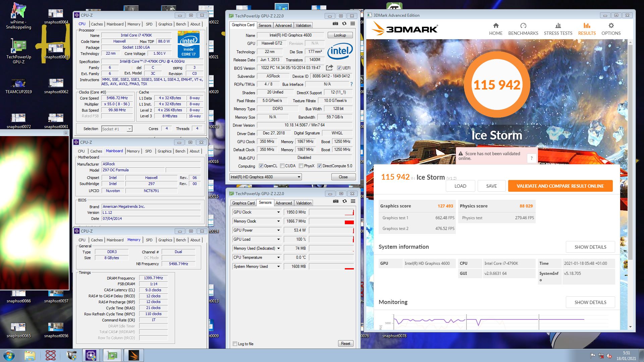Open Intel(R) HD Graphics 4600 GPU selector
644x362 pixels.
(265, 177)
